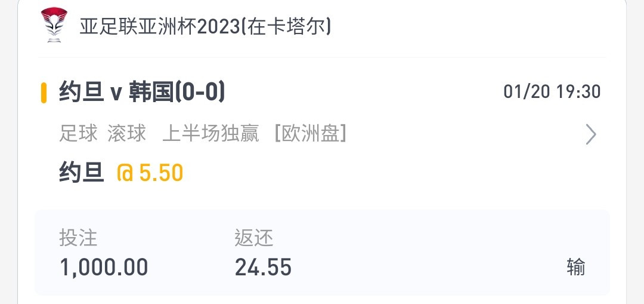Click the match time 01/20 19:30

click(552, 92)
